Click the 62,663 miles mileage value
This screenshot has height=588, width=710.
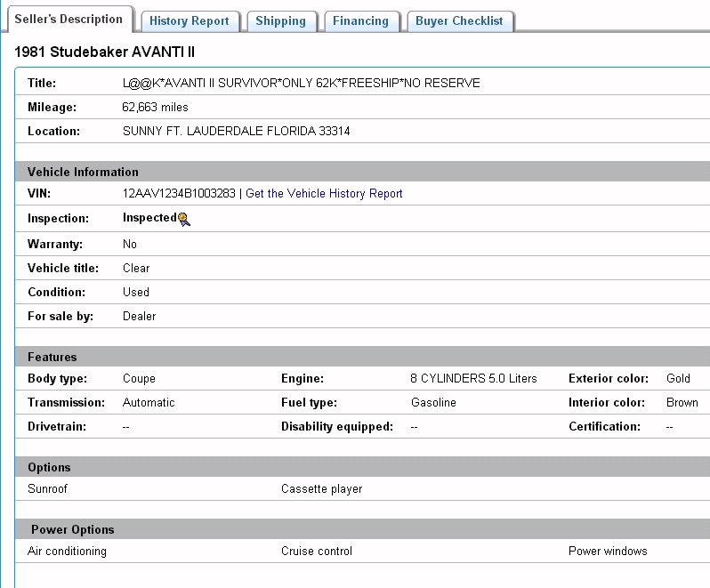155,108
